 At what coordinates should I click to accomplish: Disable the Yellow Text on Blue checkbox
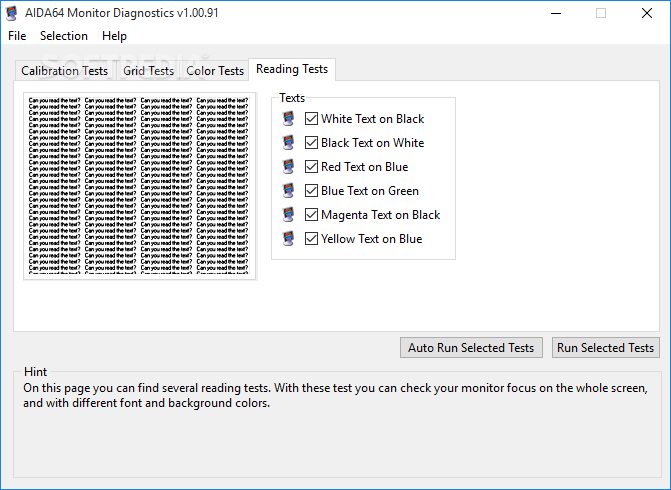point(311,238)
